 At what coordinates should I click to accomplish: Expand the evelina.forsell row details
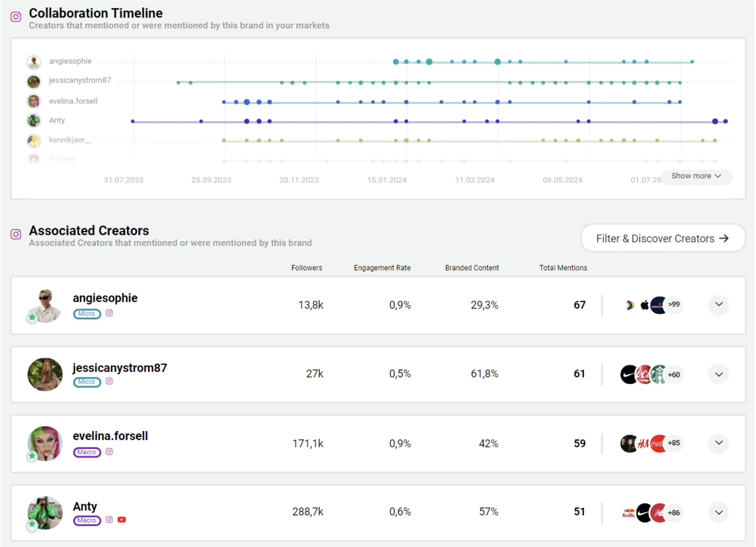[x=719, y=443]
